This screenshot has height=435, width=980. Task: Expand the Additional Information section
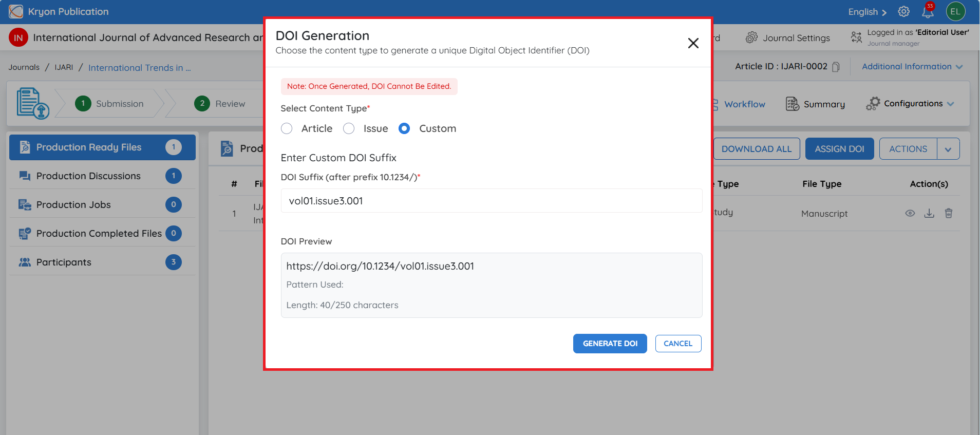(912, 67)
